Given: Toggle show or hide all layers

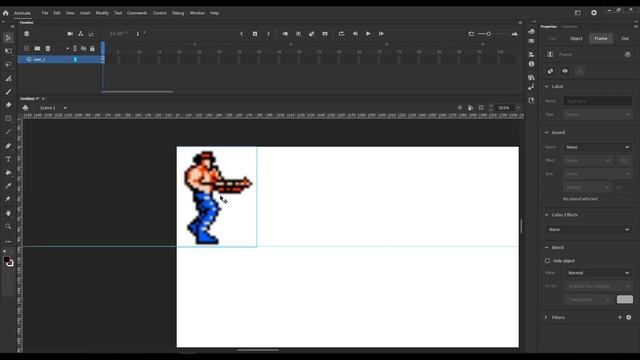Looking at the screenshot, I should 84,49.
